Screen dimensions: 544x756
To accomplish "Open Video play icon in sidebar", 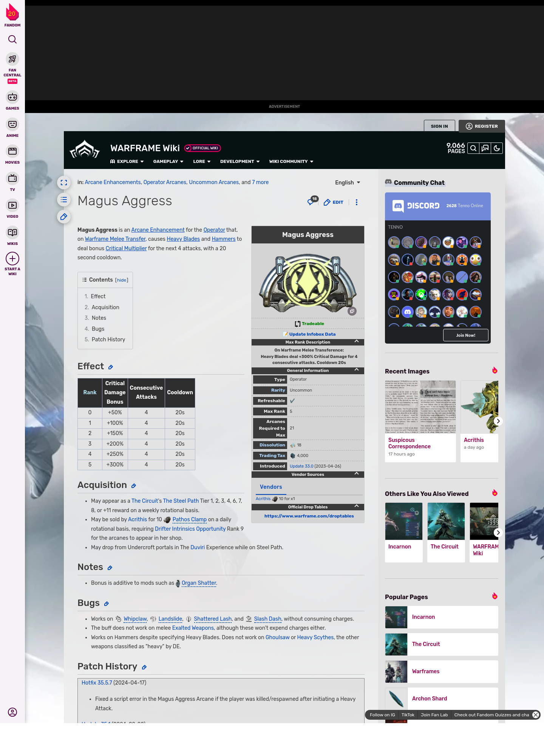I will [12, 205].
